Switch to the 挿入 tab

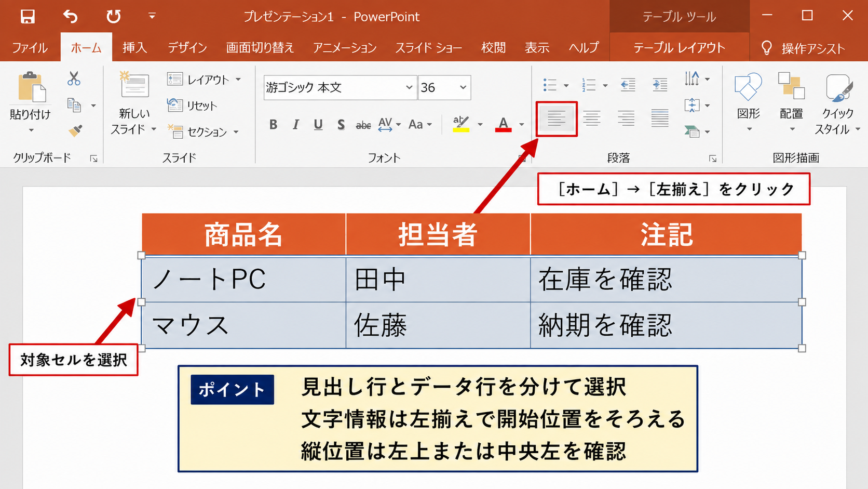134,48
